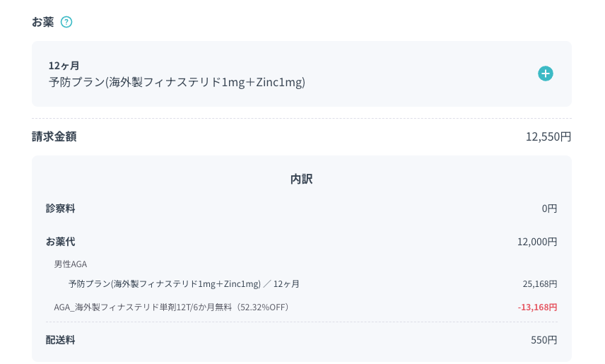605x364 pixels.
Task: Click the 0円 consultation fee value
Action: pyautogui.click(x=549, y=209)
